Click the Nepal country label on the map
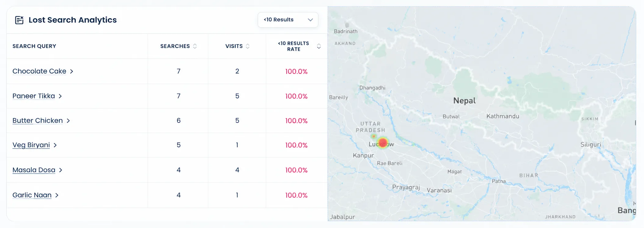 464,101
